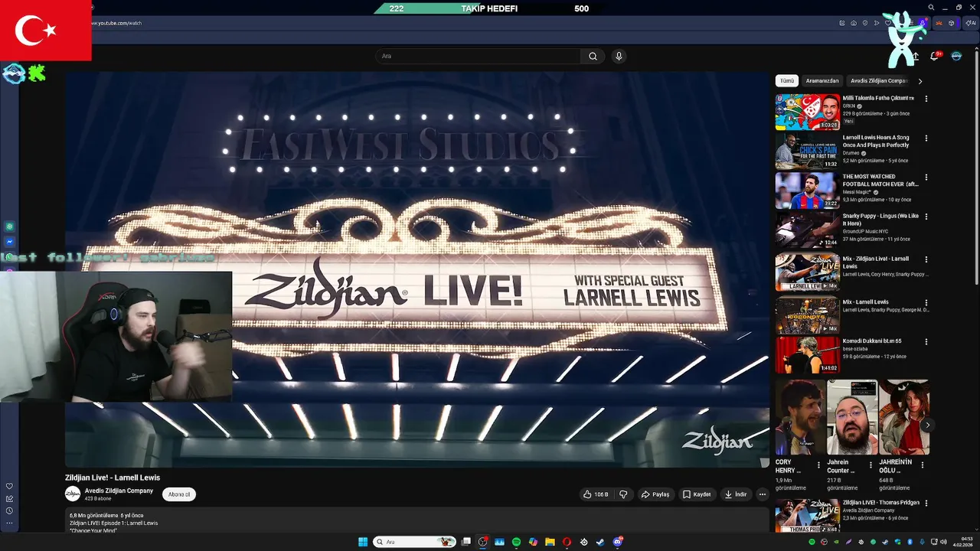Click browser shield ad-blocker icon
The image size is (980, 551).
pyautogui.click(x=865, y=23)
